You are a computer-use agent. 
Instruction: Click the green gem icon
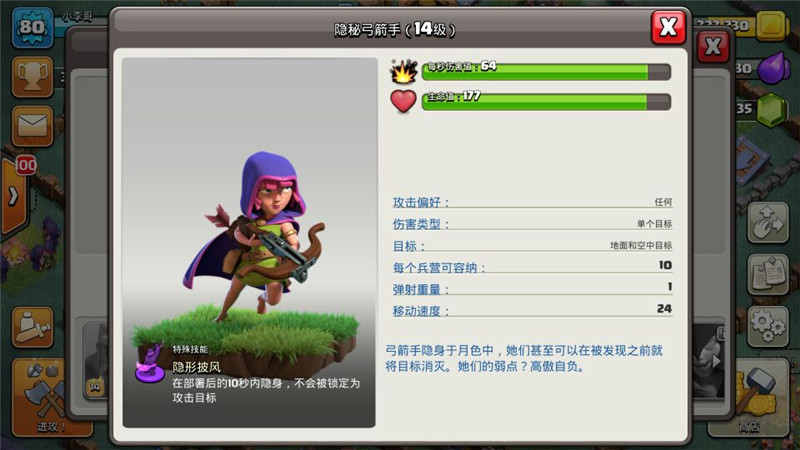tap(772, 109)
